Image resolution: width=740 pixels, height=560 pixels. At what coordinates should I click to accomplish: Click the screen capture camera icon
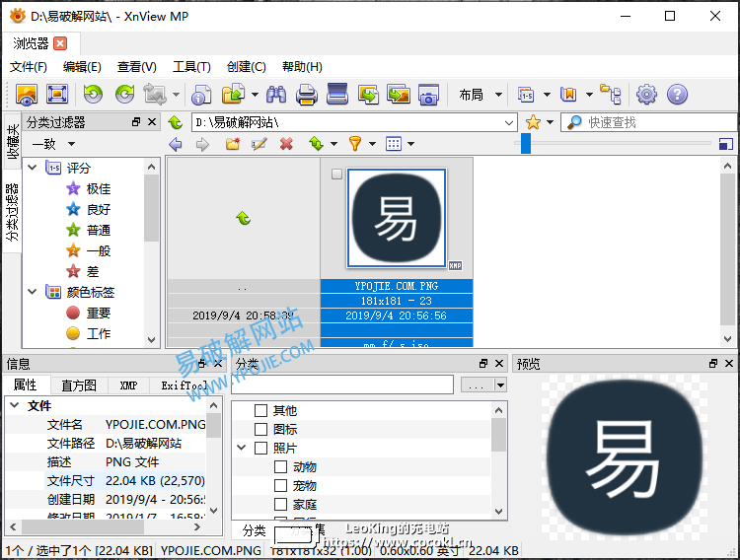click(428, 95)
